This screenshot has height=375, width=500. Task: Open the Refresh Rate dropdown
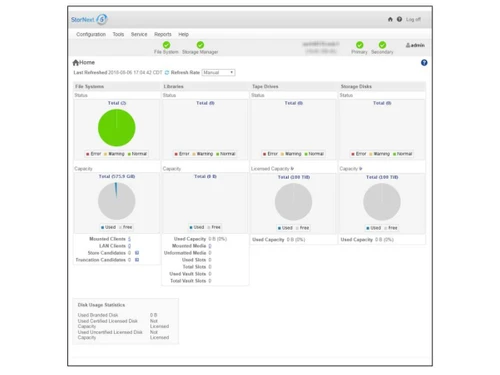(218, 72)
